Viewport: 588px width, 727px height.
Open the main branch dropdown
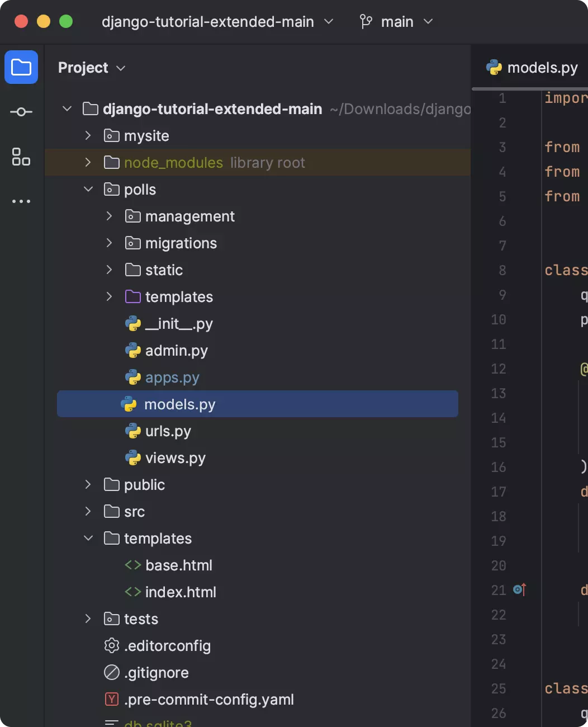click(428, 21)
